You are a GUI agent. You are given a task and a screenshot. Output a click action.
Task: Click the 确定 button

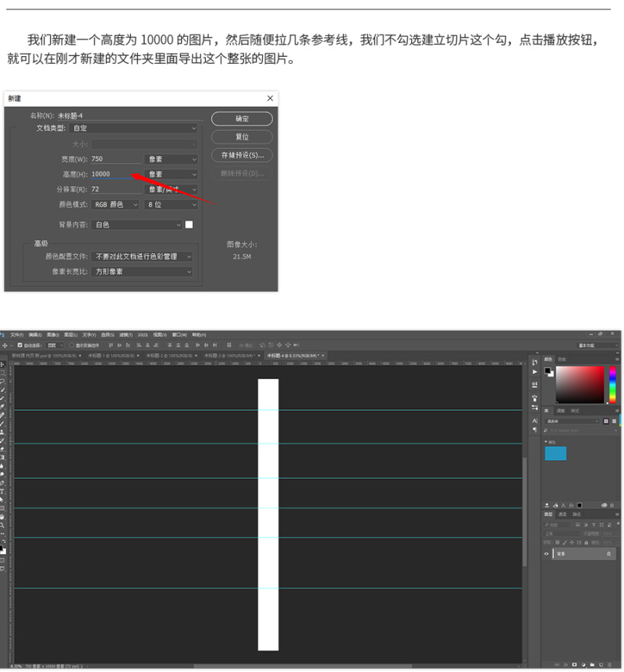coord(242,118)
